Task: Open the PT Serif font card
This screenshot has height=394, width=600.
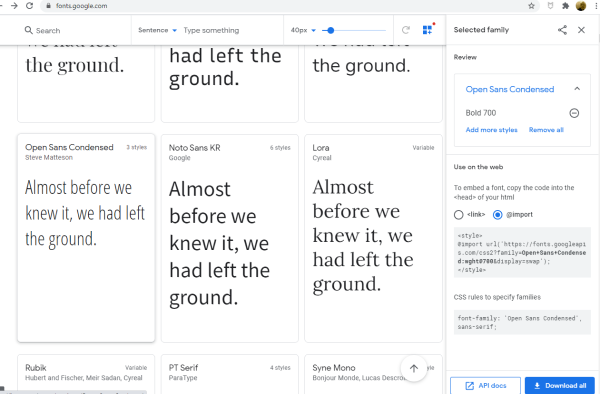Action: pos(230,374)
